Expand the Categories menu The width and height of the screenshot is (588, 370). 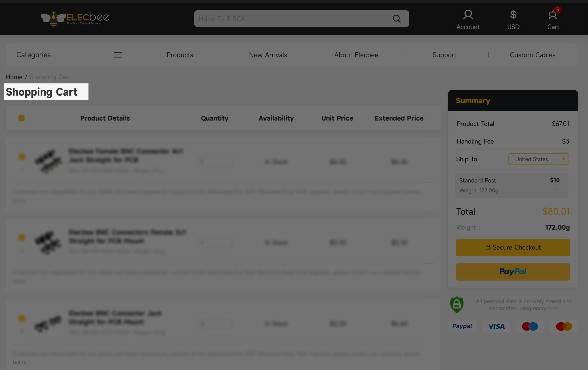tap(34, 55)
